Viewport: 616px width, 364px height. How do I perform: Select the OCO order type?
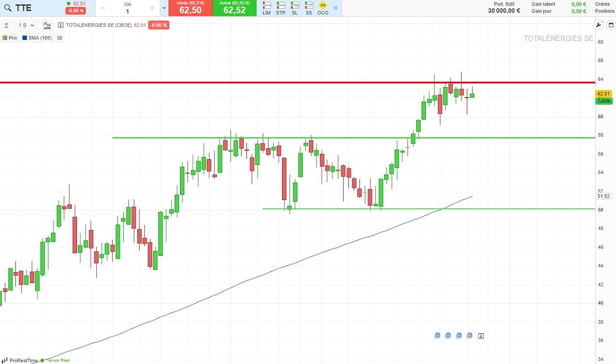323,8
